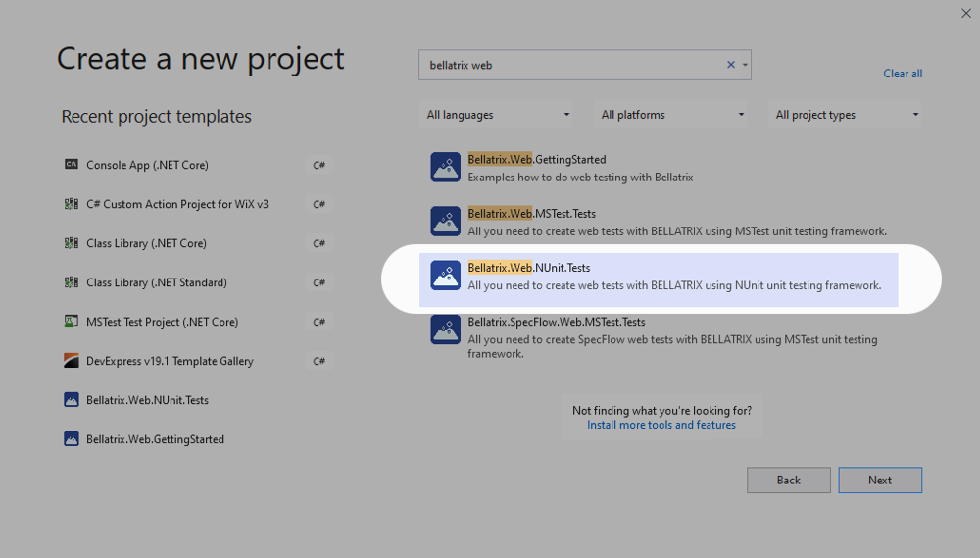The width and height of the screenshot is (980, 558).
Task: Open the All platforms filter dropdown
Action: (x=671, y=115)
